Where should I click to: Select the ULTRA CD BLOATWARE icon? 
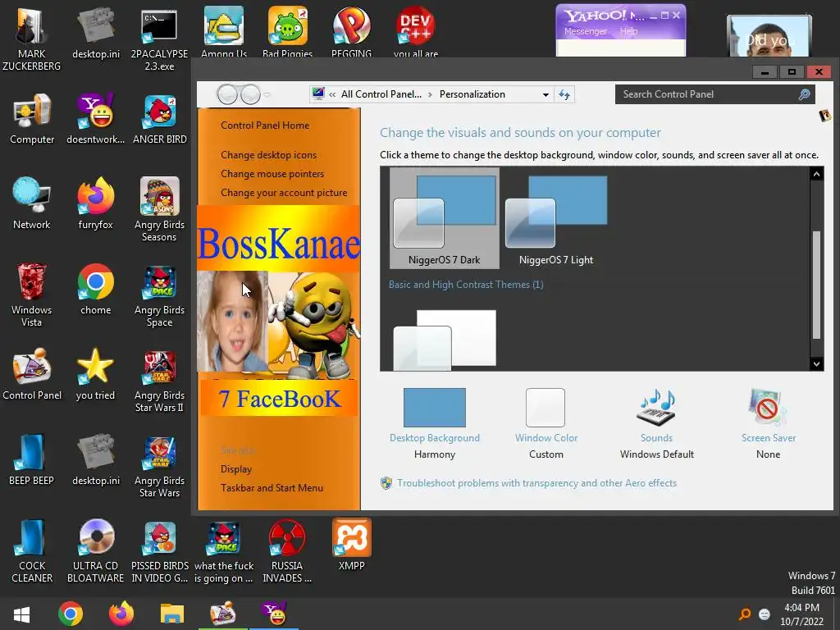[x=95, y=550]
